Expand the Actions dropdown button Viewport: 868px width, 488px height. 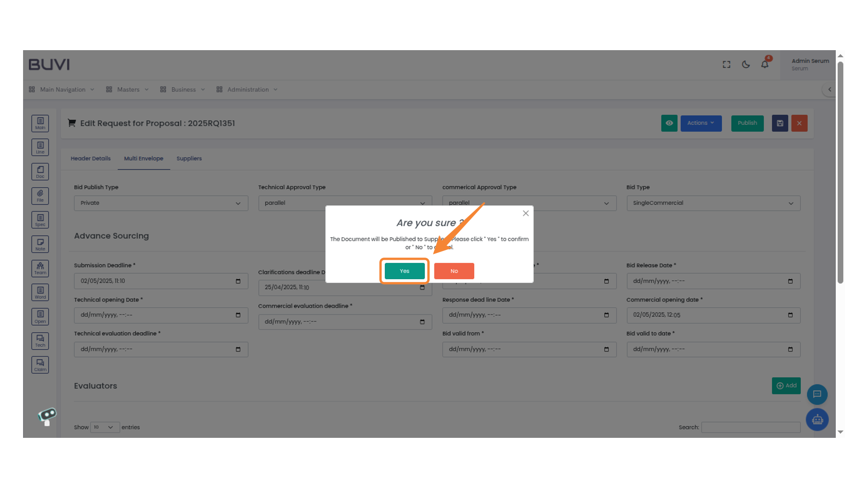tap(701, 123)
